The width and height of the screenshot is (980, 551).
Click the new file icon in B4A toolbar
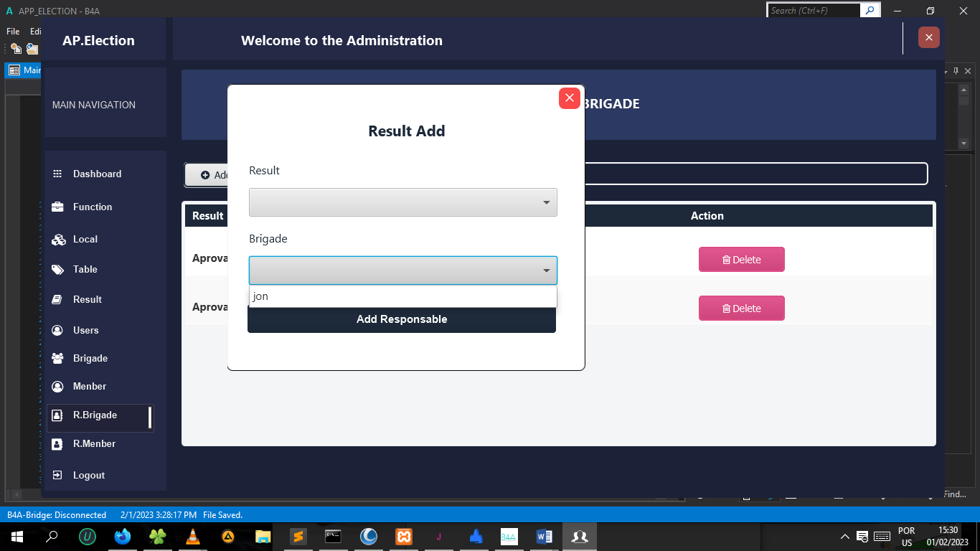click(x=16, y=49)
